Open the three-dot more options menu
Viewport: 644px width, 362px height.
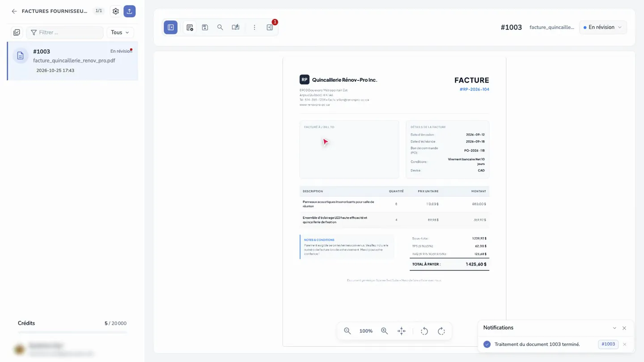(x=254, y=27)
